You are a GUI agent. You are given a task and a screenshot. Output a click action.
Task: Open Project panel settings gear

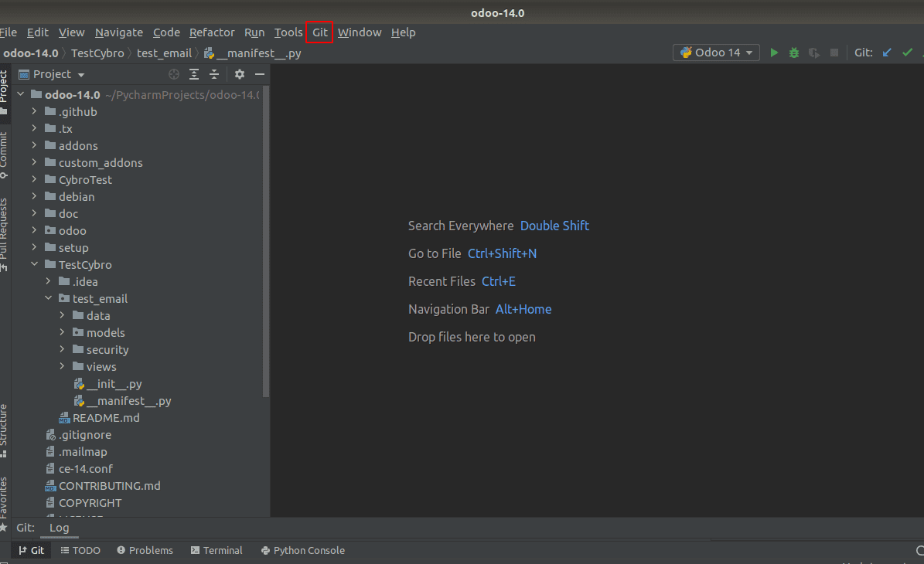238,73
